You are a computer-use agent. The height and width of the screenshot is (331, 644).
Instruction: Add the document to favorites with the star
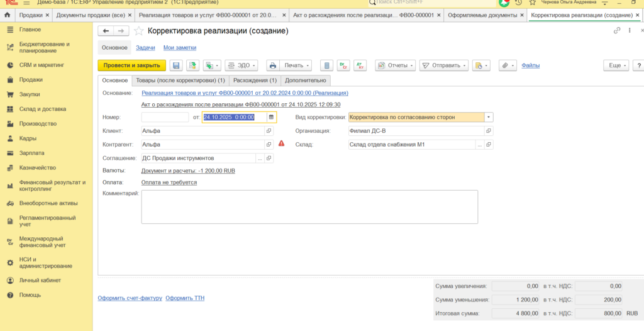click(x=139, y=31)
